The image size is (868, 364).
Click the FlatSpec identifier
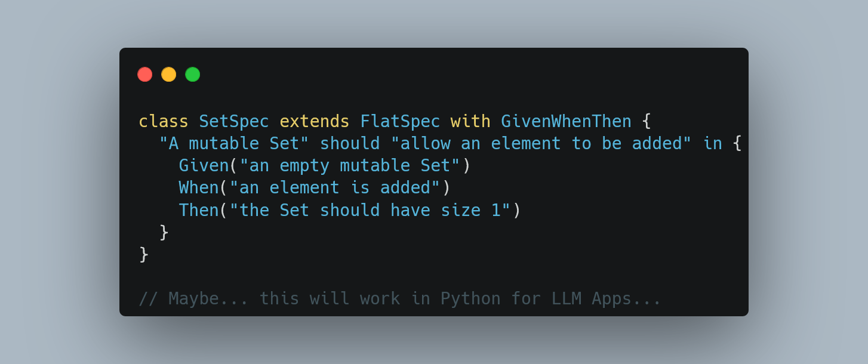tap(400, 121)
